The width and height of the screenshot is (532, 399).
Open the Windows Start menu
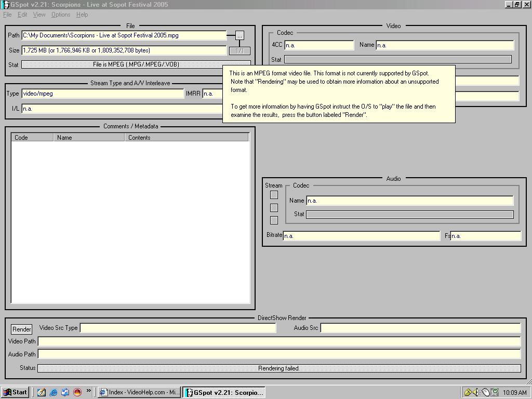coord(15,392)
